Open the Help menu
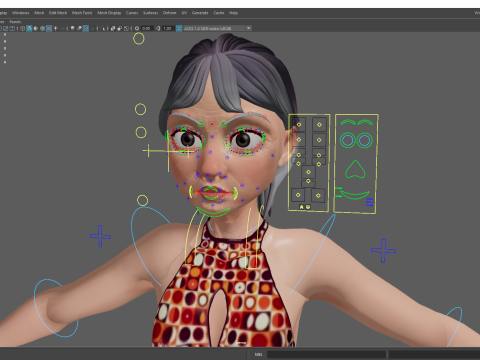 pos(233,13)
